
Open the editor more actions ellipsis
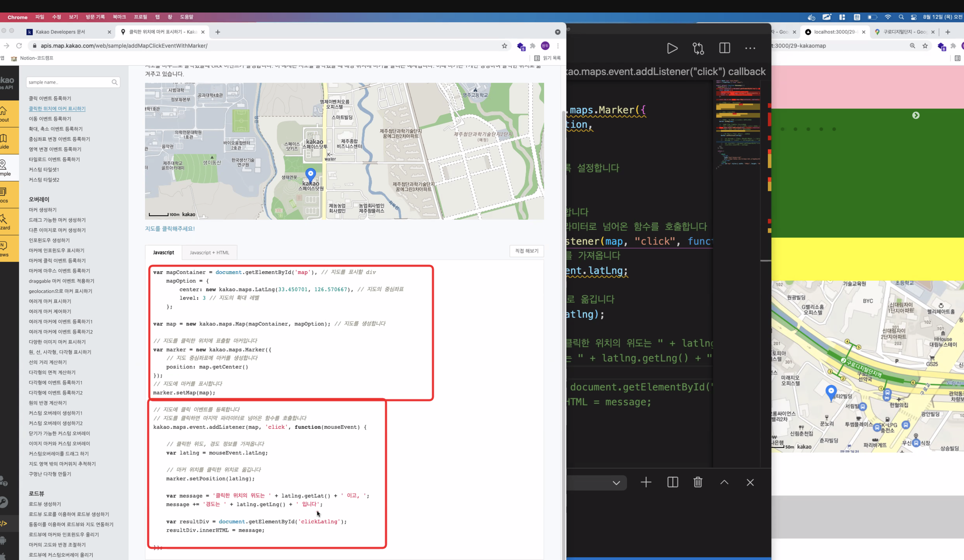pyautogui.click(x=750, y=49)
